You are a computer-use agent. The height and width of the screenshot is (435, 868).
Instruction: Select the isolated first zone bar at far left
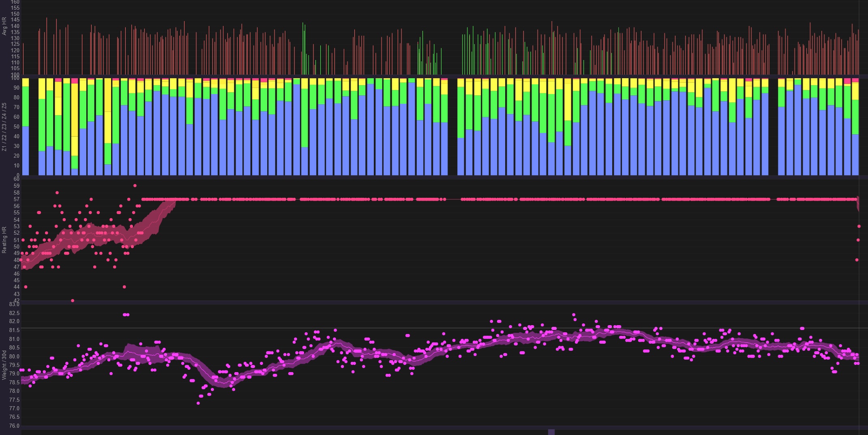tap(26, 127)
